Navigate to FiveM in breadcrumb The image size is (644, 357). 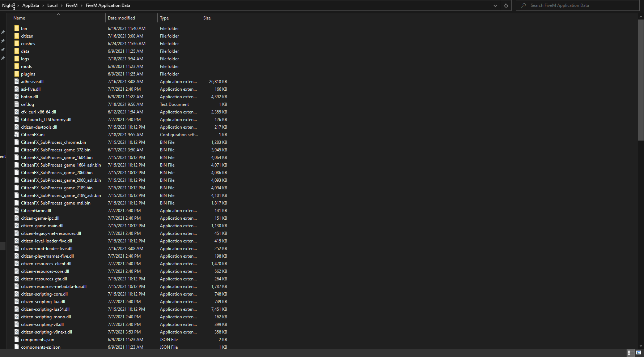pyautogui.click(x=72, y=5)
